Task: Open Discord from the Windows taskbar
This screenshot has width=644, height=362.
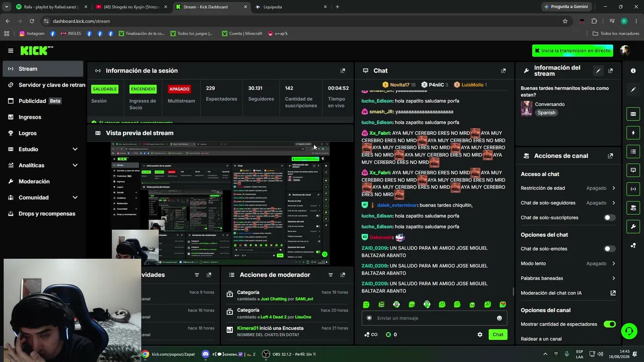Action: (x=229, y=354)
